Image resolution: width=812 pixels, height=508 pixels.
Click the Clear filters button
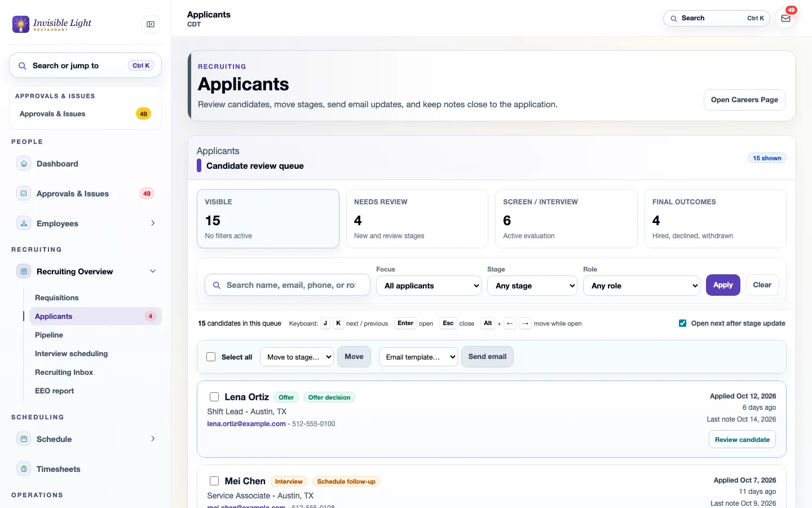click(762, 285)
